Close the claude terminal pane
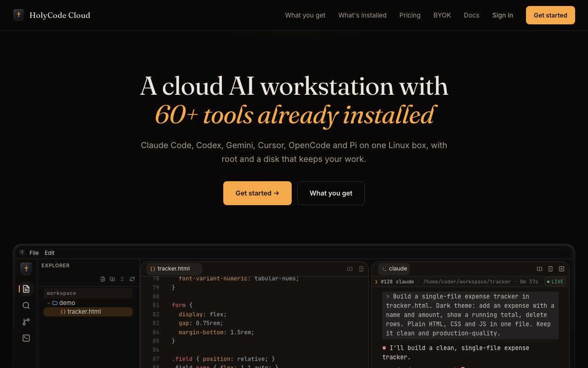 [561, 269]
